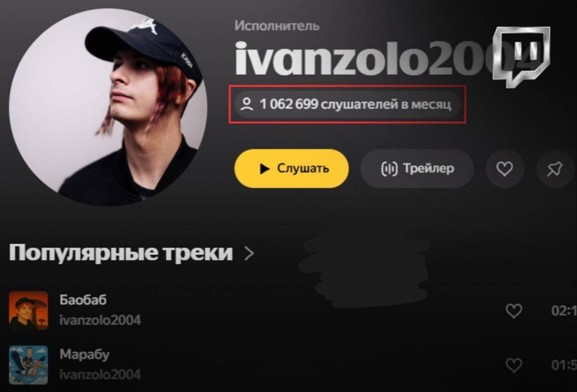The height and width of the screenshot is (392, 577).
Task: Open Марабу album cover thumbnail
Action: pos(28,365)
